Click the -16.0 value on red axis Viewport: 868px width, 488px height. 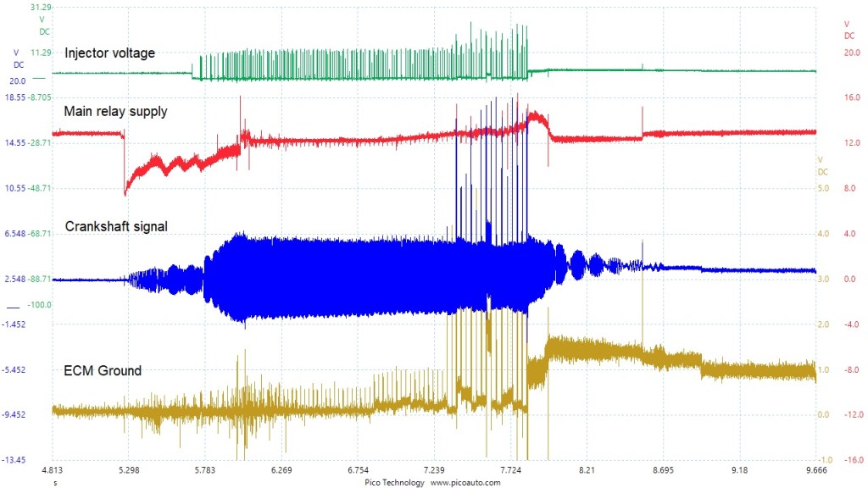tap(851, 460)
